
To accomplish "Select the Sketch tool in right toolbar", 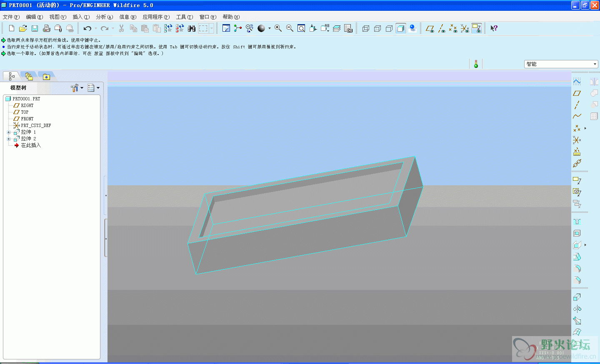I will (x=577, y=82).
